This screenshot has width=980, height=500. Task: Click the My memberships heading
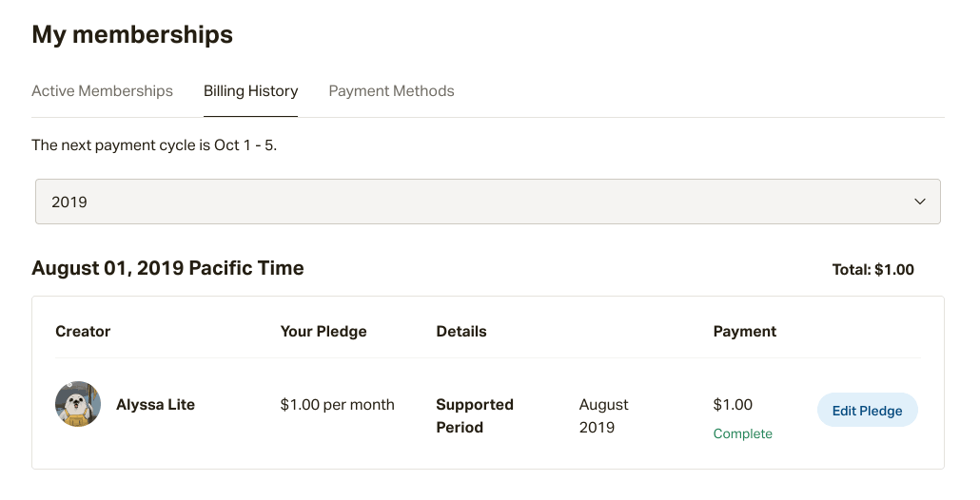tap(132, 34)
